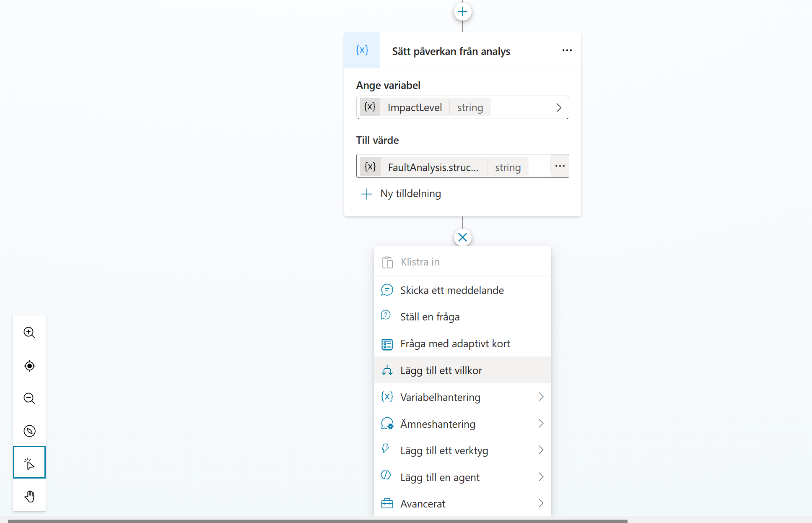This screenshot has height=523, width=812.
Task: Click the horizontal scrollbar at the bottom
Action: [317, 521]
